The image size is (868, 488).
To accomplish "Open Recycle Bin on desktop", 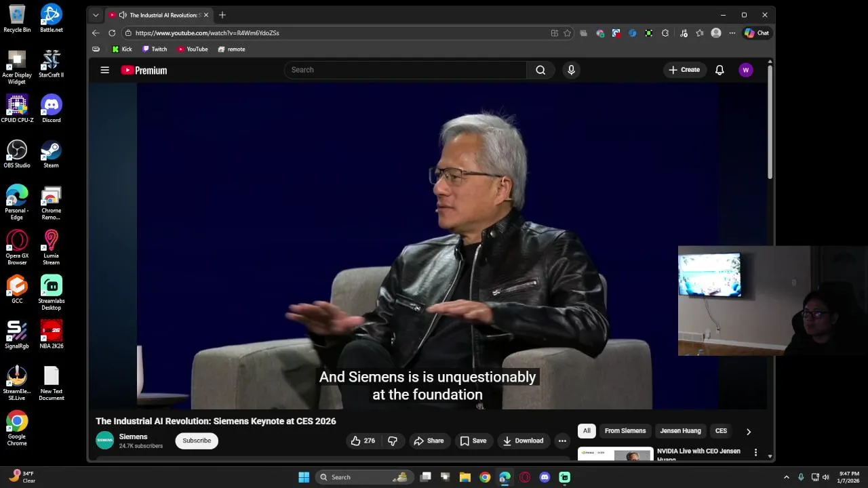I will [x=17, y=18].
